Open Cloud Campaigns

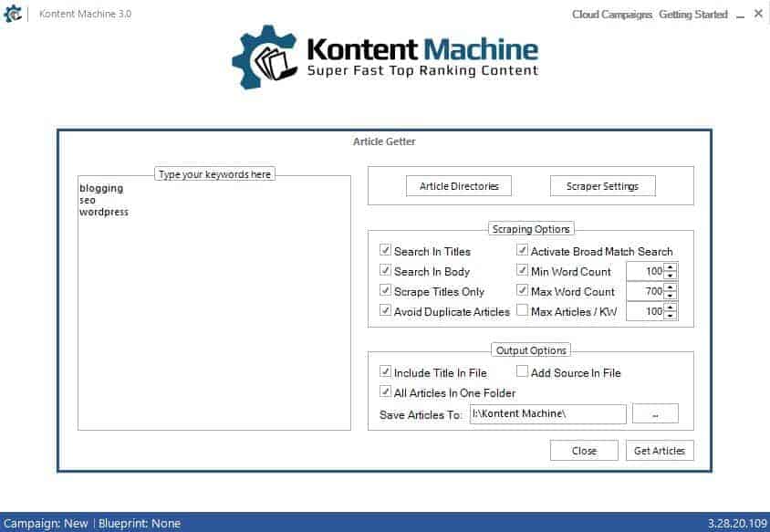[612, 15]
